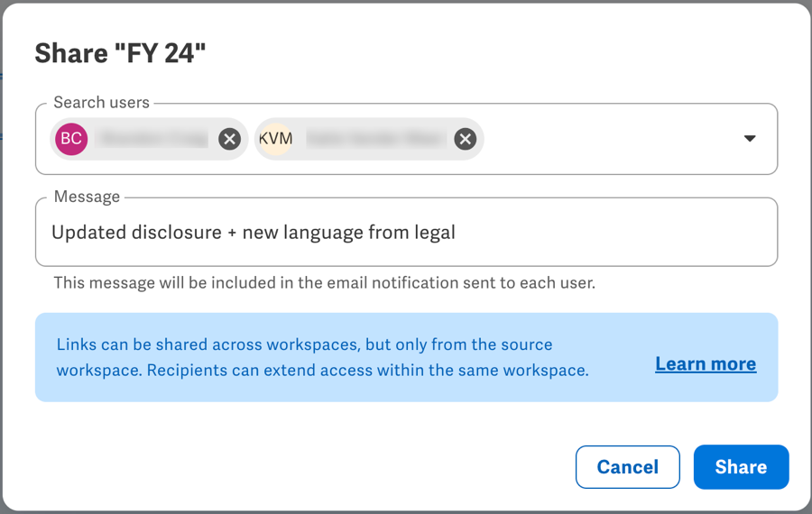This screenshot has height=514, width=812.
Task: Click the blue workspace links info banner
Action: click(407, 357)
